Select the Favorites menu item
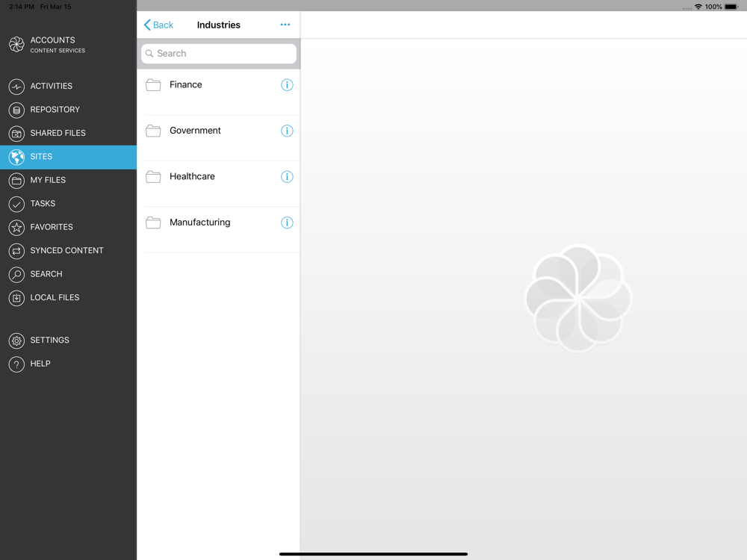 (x=68, y=227)
